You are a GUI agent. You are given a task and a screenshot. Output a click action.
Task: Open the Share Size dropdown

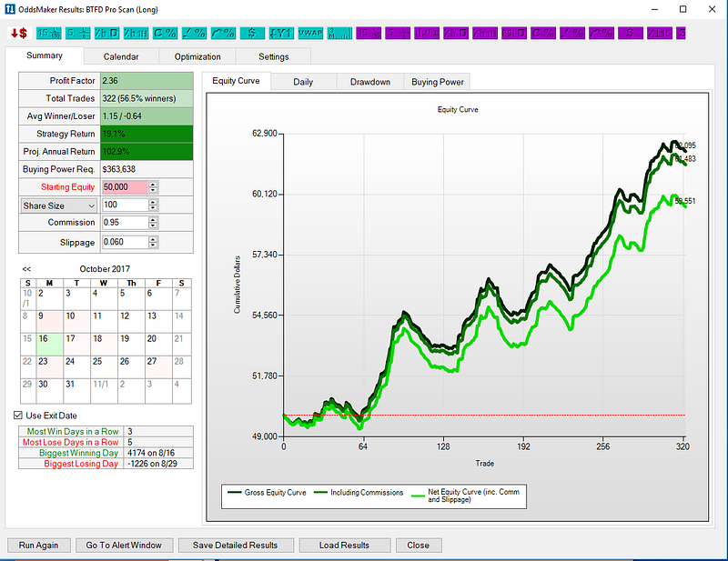pyautogui.click(x=59, y=205)
